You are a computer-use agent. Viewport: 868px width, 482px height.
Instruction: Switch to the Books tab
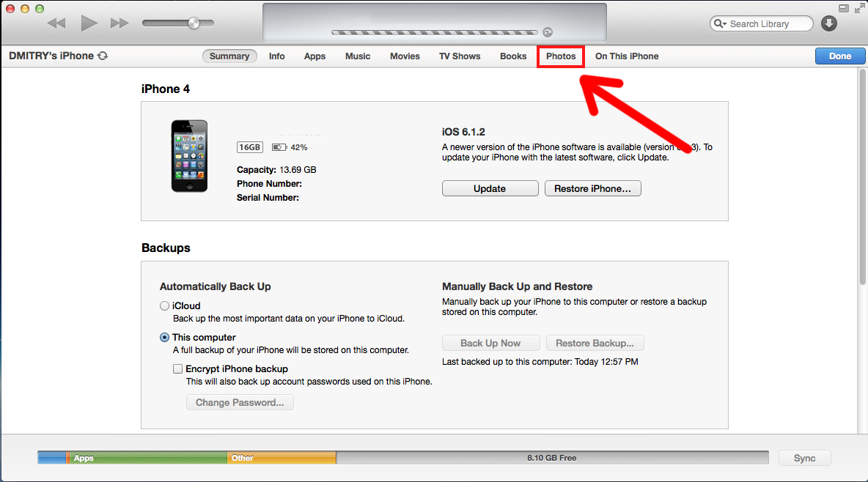pos(513,56)
